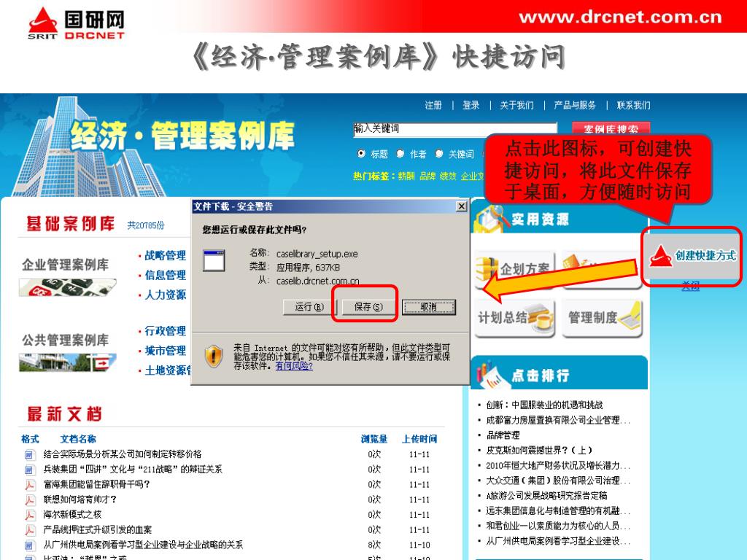Image resolution: width=747 pixels, height=560 pixels.
Task: Open document 联想如何培育帅才?
Action: coord(80,499)
